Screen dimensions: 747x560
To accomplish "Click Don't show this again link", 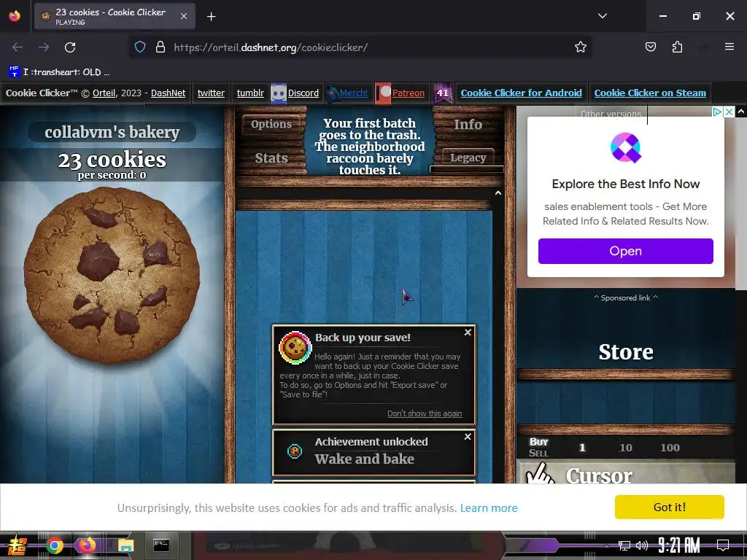I will tap(425, 413).
